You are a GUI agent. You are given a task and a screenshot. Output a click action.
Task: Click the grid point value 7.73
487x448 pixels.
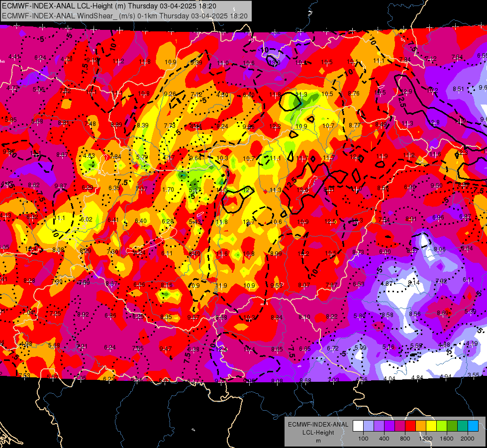(x=170, y=125)
